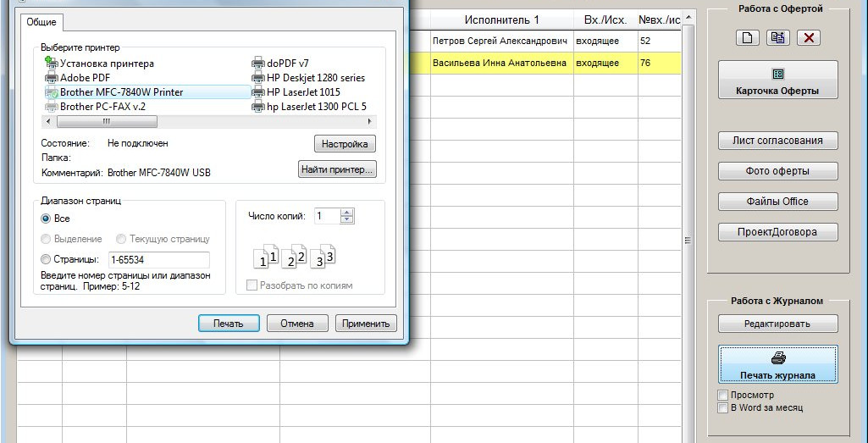Click the Исполнитель 1 column header
Screen dimensions: 868x443
(501, 20)
